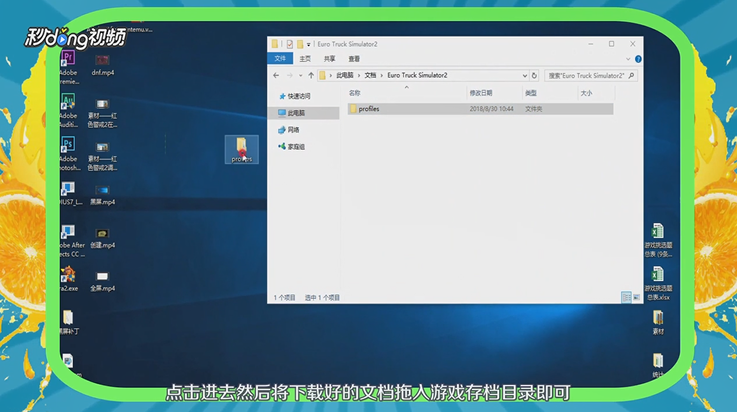Select the 素材 folder on desktop right
737x412 pixels.
click(x=658, y=322)
